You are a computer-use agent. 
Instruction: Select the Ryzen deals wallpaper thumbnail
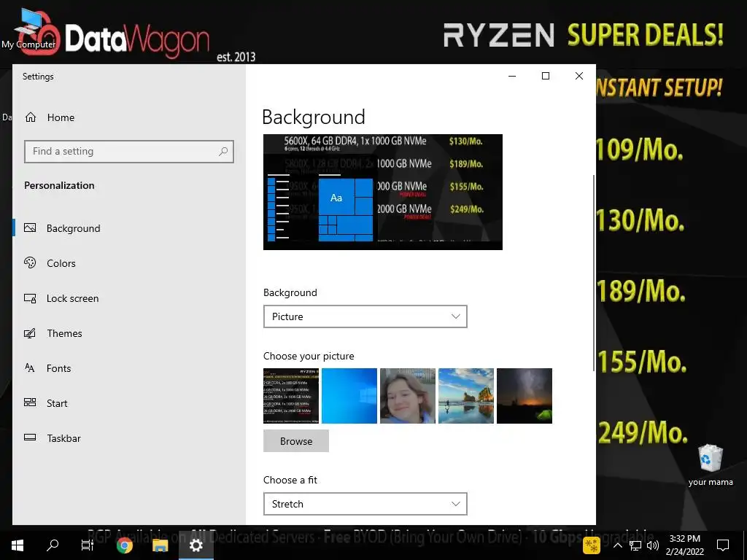point(291,396)
